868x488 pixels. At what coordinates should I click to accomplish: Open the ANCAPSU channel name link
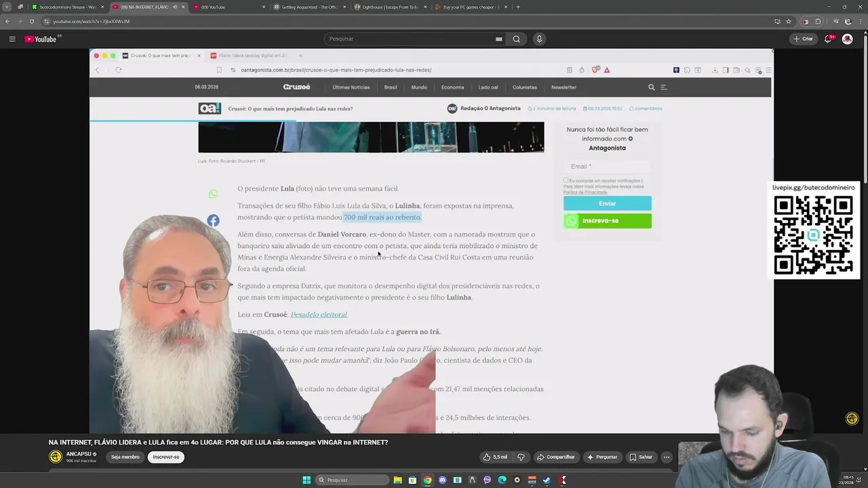click(79, 454)
